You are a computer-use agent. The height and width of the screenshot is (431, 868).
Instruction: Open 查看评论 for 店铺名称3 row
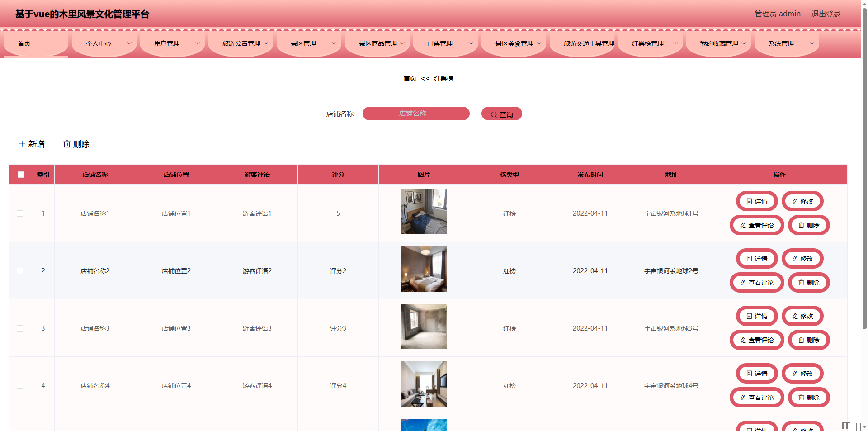point(756,340)
